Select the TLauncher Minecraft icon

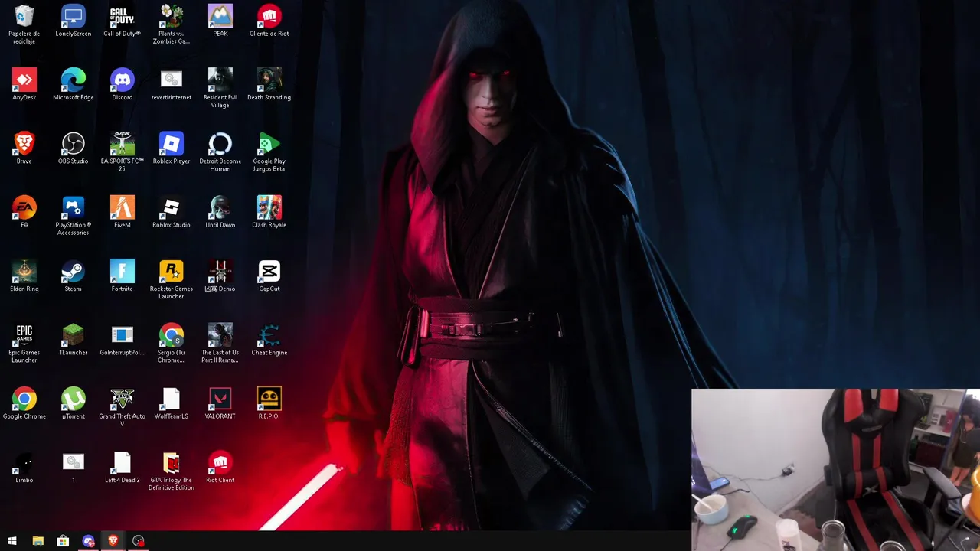click(x=73, y=334)
